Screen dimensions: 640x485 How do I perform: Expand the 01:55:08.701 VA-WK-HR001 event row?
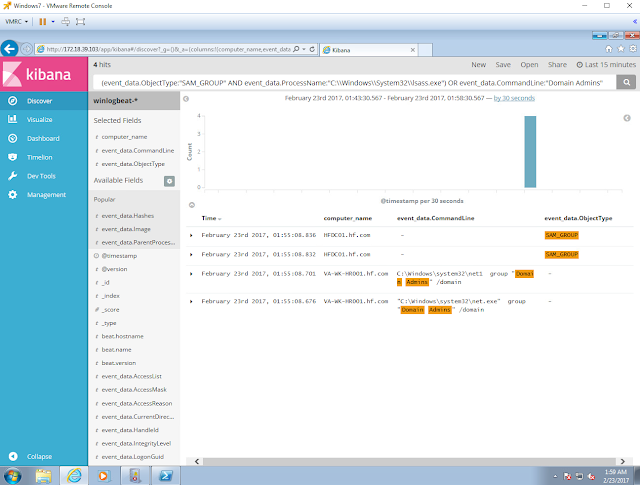(191, 274)
